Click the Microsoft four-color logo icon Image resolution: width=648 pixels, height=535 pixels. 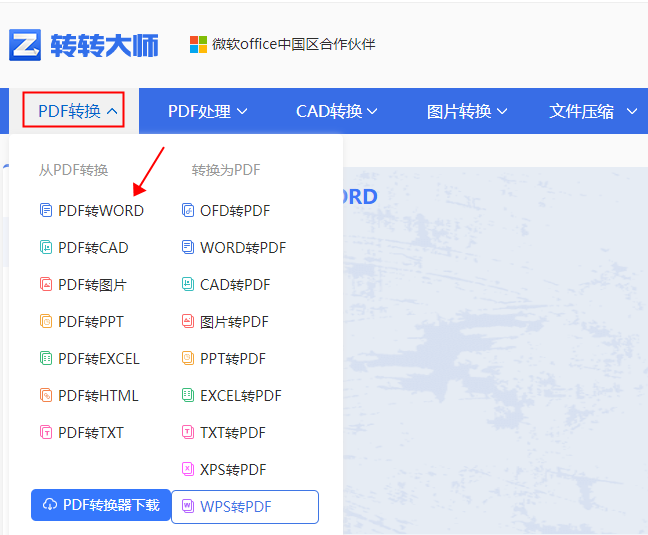(x=198, y=44)
